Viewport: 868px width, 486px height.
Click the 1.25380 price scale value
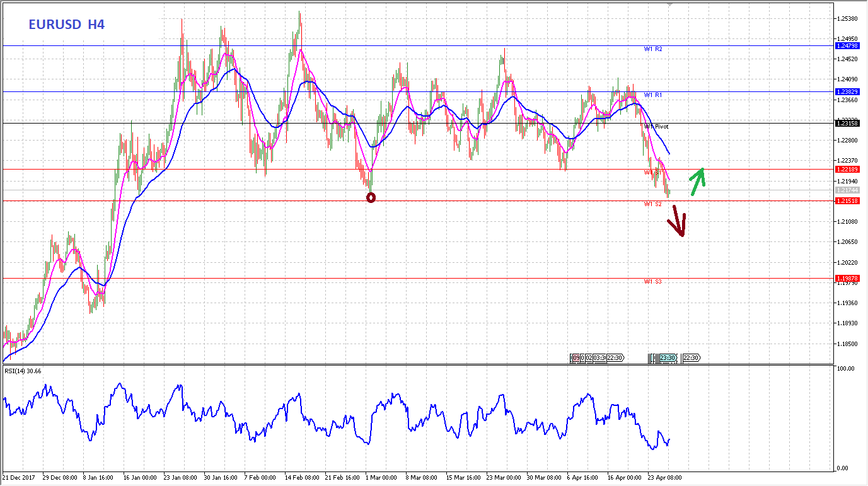pos(848,19)
